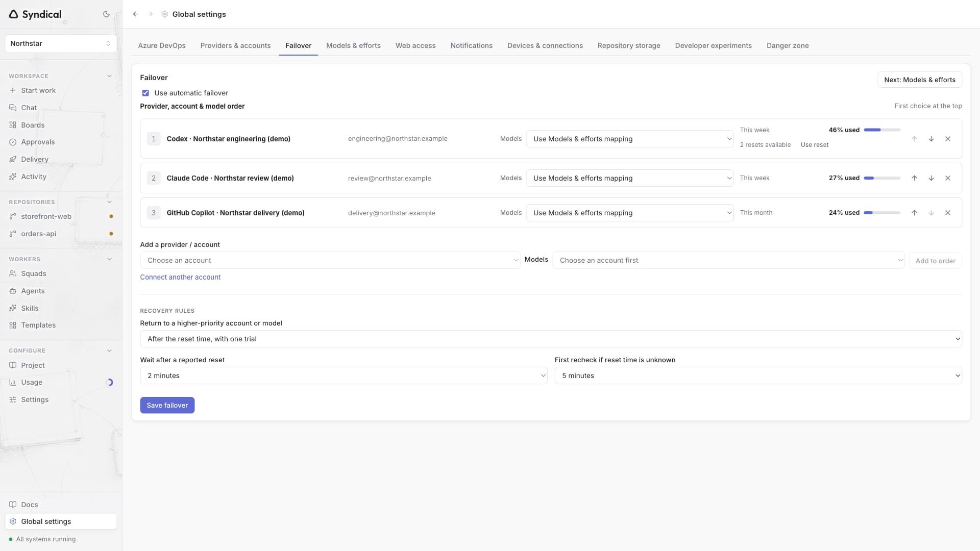Image resolution: width=980 pixels, height=551 pixels.
Task: Collapse the Workspace sidebar section
Action: [x=109, y=76]
